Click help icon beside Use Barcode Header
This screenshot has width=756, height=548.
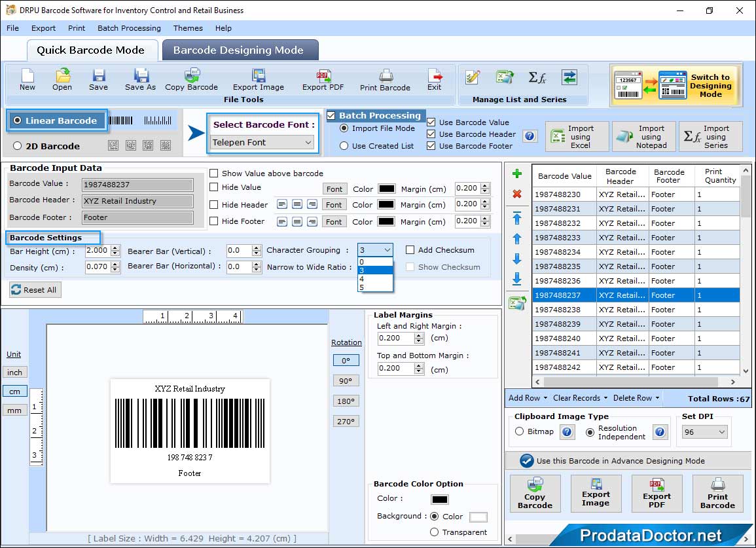pos(530,136)
